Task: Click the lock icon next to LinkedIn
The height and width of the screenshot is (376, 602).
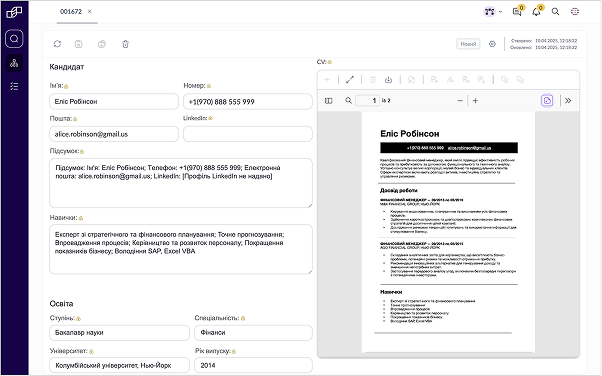Action: 210,118
